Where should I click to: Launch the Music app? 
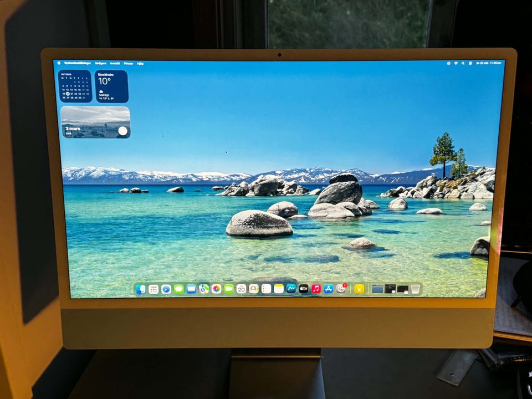point(316,289)
